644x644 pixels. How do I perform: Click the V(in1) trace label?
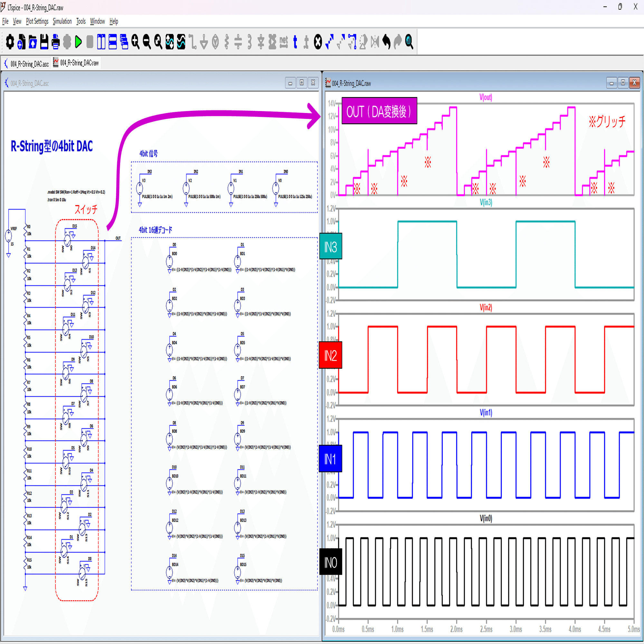click(486, 413)
